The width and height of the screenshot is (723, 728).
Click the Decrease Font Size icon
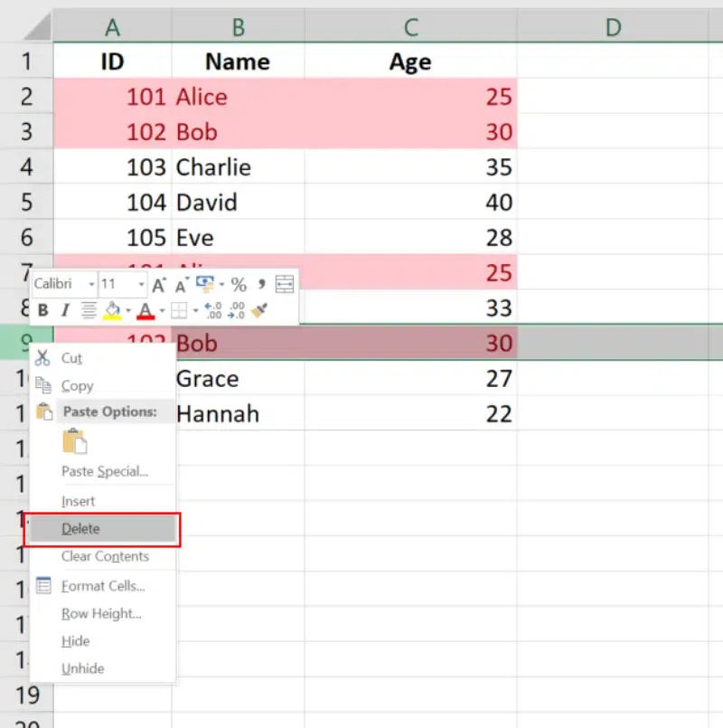[181, 285]
